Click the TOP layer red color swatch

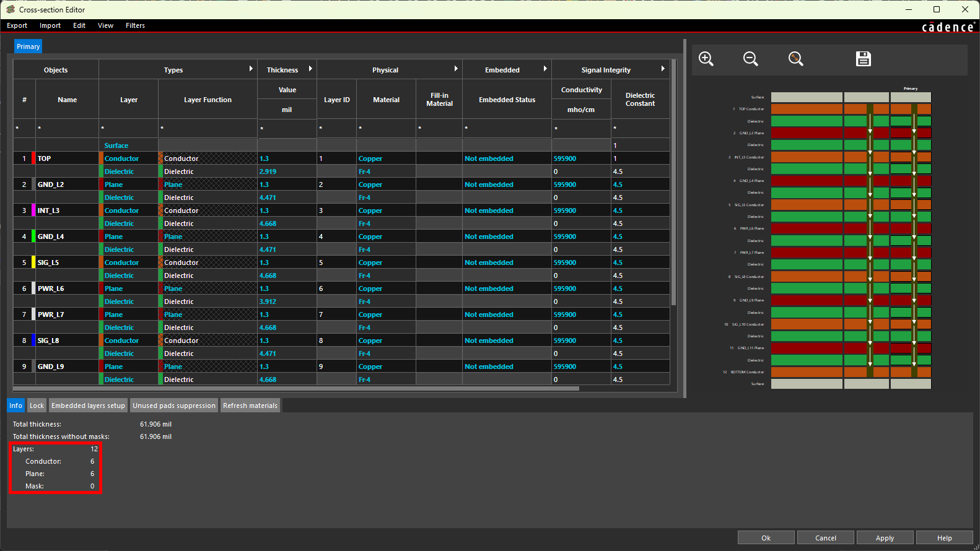33,158
